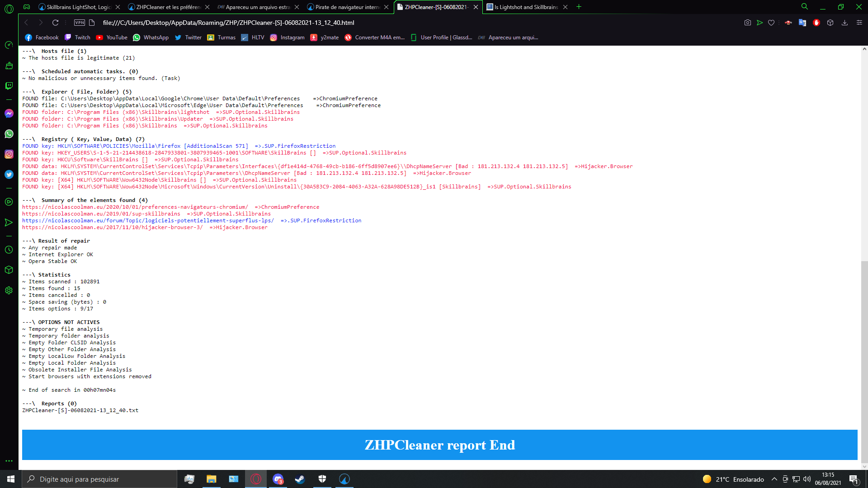Open the Instagram bookmark
Viewport: 868px width, 488px height.
(287, 38)
